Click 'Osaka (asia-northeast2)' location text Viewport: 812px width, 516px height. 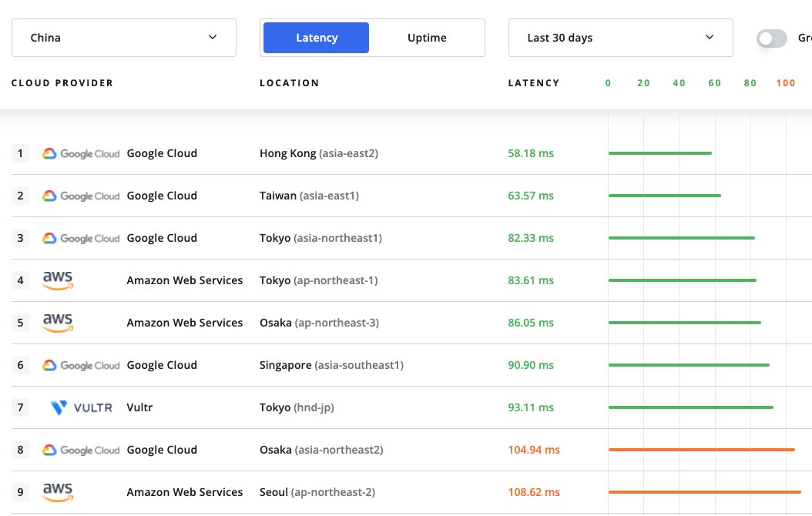(x=321, y=450)
